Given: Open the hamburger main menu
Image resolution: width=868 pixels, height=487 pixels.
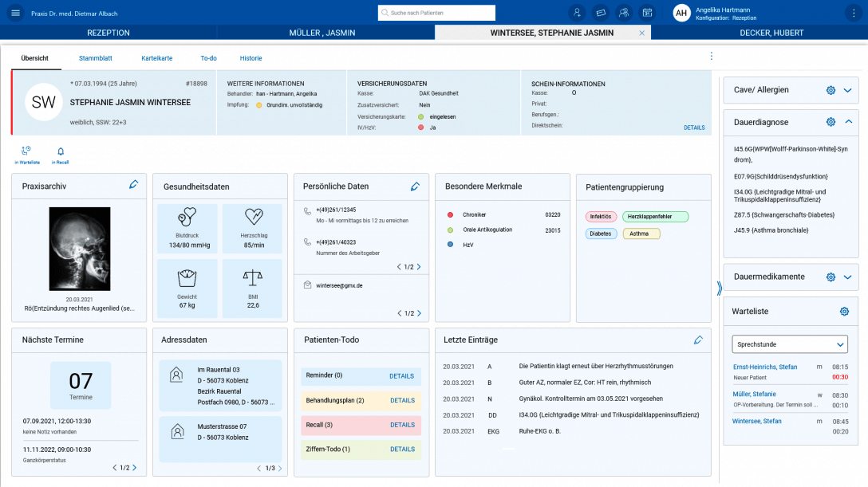Looking at the screenshot, I should (15, 13).
